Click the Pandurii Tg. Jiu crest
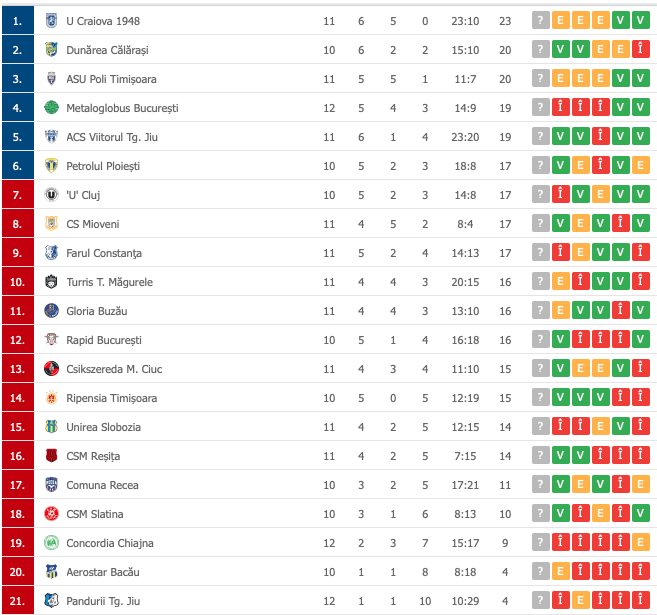This screenshot has width=657, height=615. click(x=52, y=601)
